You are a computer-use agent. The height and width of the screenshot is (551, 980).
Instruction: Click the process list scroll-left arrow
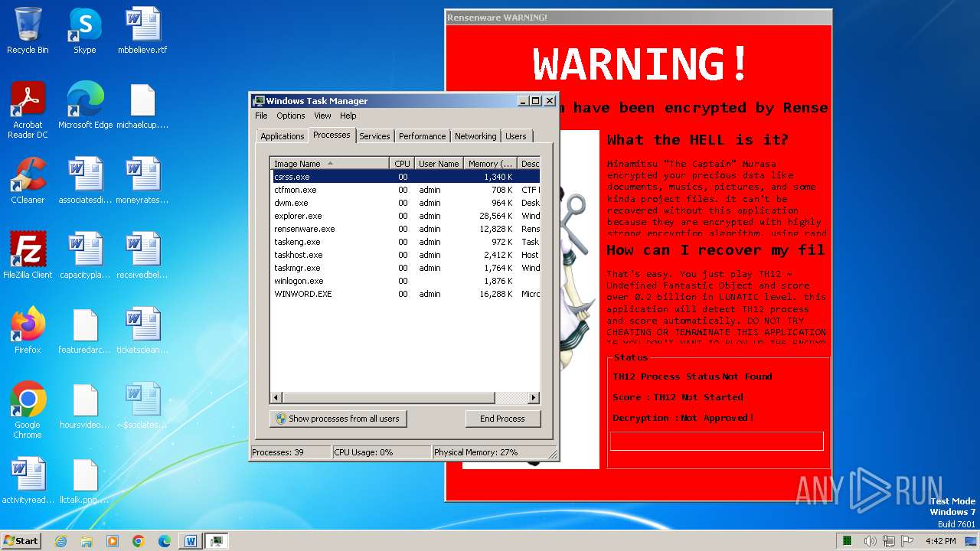point(276,398)
